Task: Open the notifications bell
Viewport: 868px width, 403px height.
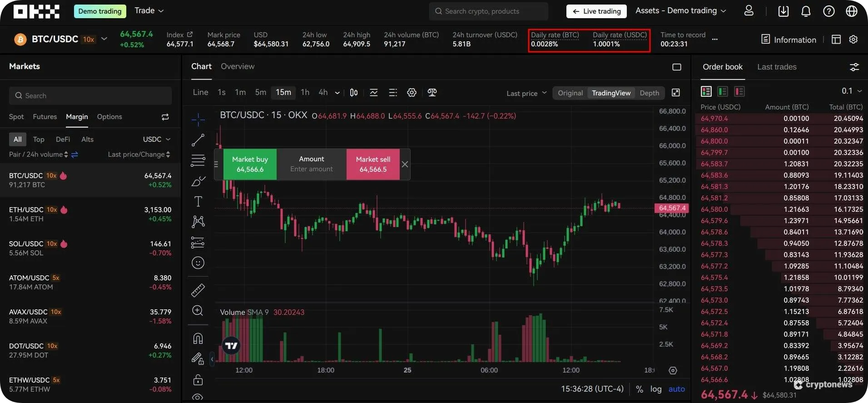Action: 806,11
